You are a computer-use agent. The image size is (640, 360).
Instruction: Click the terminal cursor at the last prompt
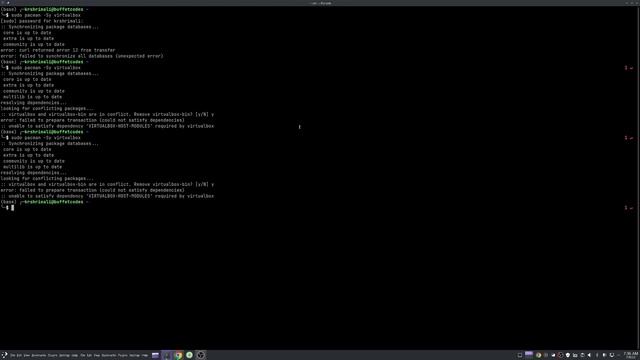tap(13, 208)
